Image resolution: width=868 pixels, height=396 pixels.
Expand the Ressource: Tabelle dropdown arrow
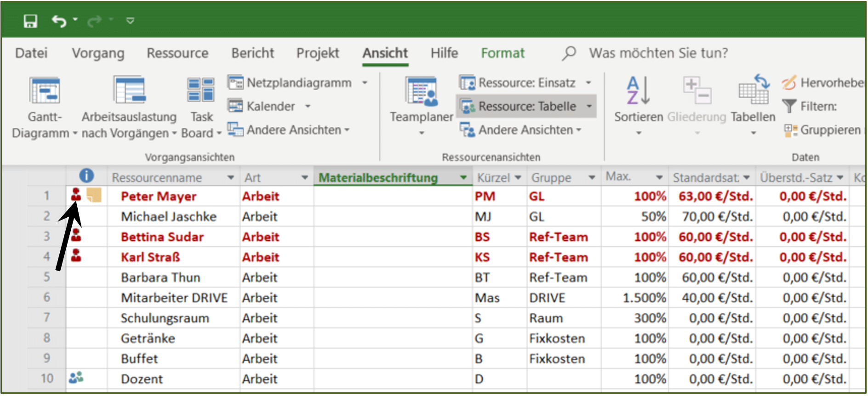click(589, 106)
